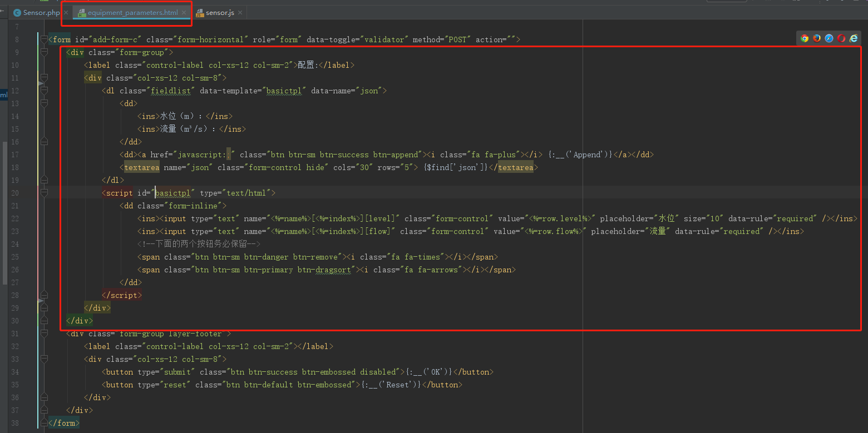Close the equipment_parameters.html tab
This screenshot has width=868, height=433.
point(184,12)
